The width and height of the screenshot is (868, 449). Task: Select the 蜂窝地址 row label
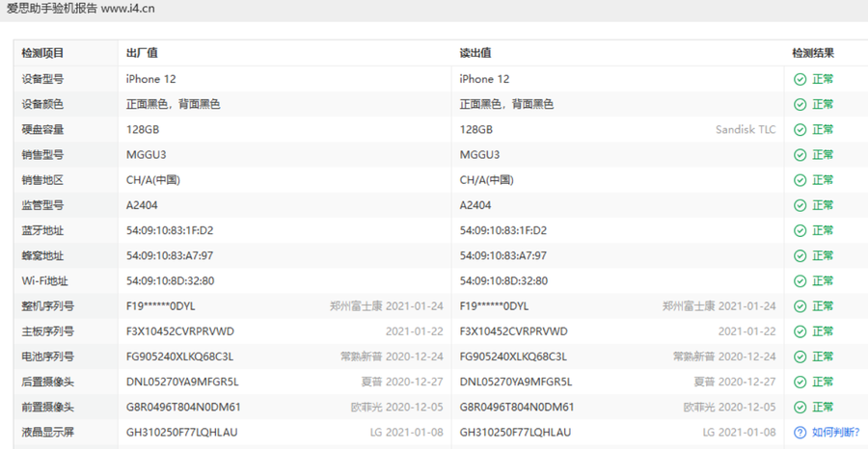tap(42, 256)
